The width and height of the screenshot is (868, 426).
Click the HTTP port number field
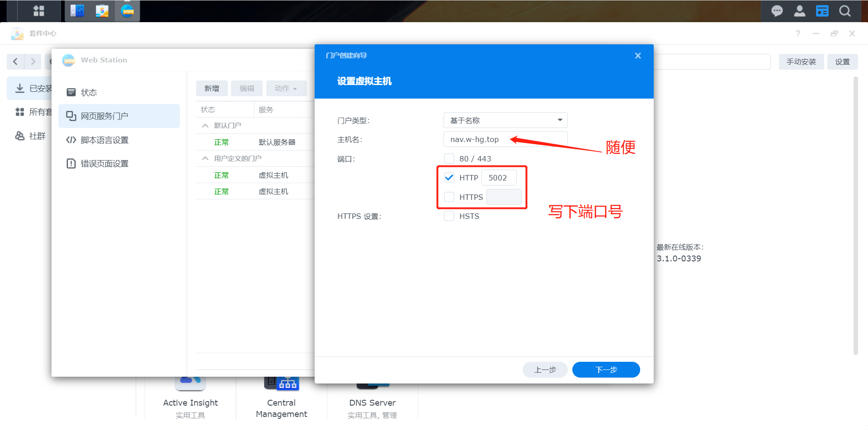tap(499, 178)
